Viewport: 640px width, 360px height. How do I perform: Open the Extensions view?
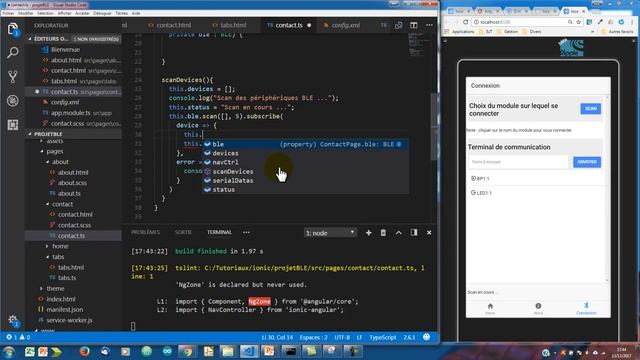tap(13, 124)
